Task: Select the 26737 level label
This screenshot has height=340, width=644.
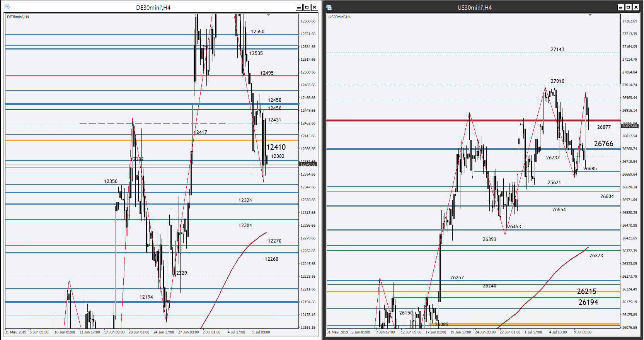Action: [x=553, y=158]
